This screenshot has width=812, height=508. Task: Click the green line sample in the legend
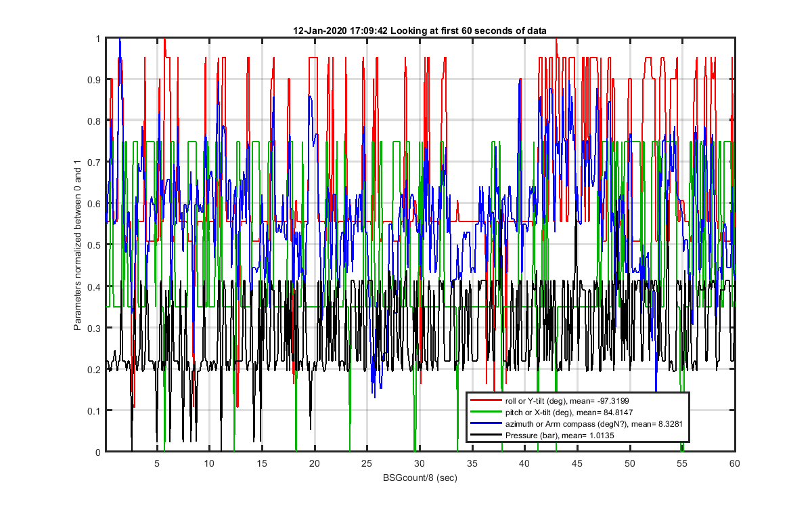click(x=487, y=412)
